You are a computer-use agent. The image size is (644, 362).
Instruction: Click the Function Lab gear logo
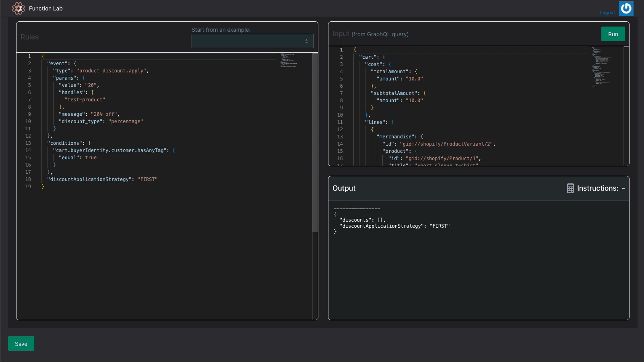pyautogui.click(x=19, y=8)
